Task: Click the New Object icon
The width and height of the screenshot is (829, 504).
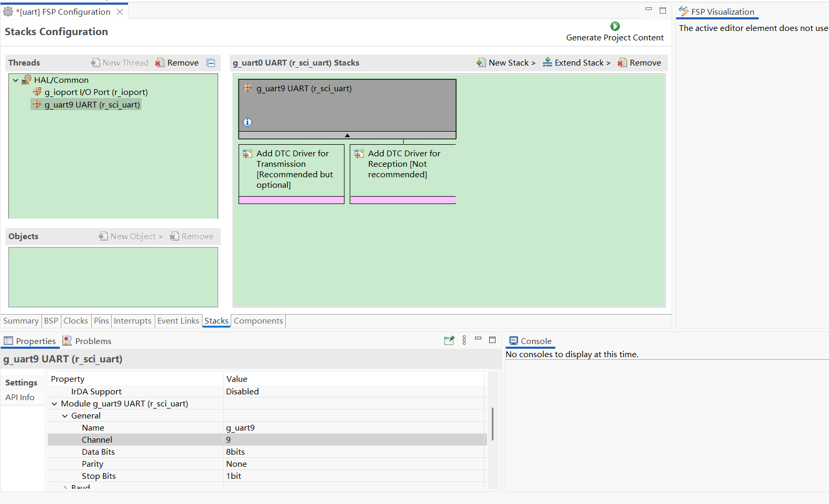Action: pos(103,236)
